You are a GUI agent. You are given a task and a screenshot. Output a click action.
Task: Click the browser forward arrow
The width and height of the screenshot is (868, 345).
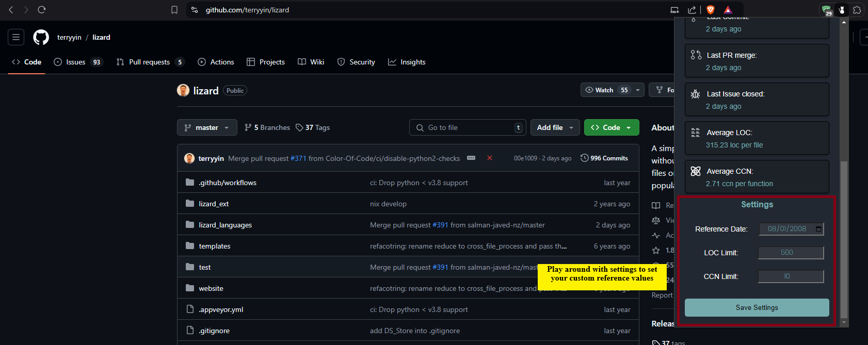(x=26, y=10)
